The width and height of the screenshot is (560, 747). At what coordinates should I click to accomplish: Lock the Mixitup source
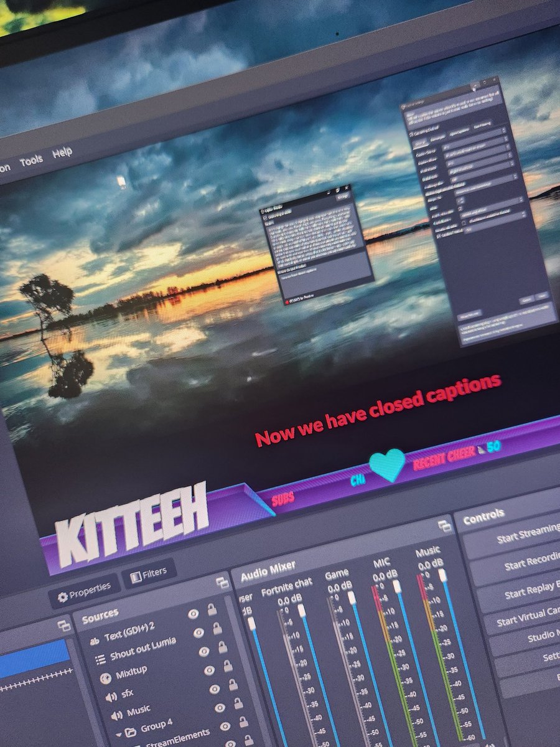click(x=223, y=647)
